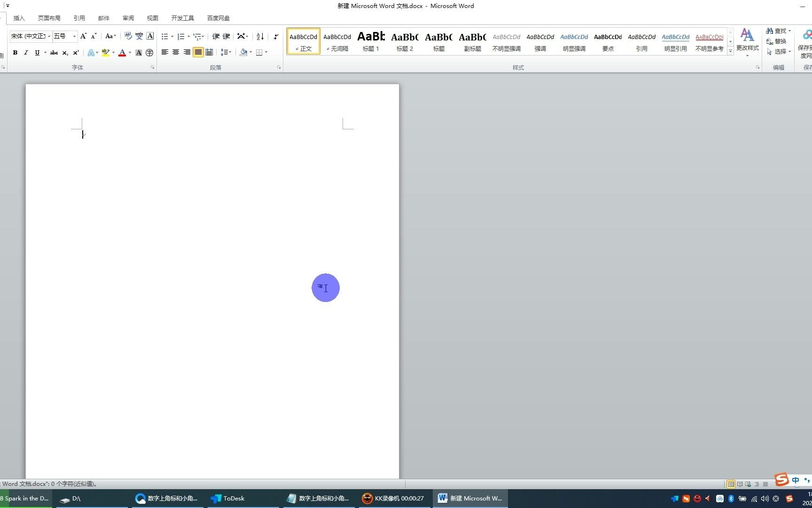Viewport: 812px width, 508px height.
Task: Toggle Bold formatting
Action: click(15, 53)
